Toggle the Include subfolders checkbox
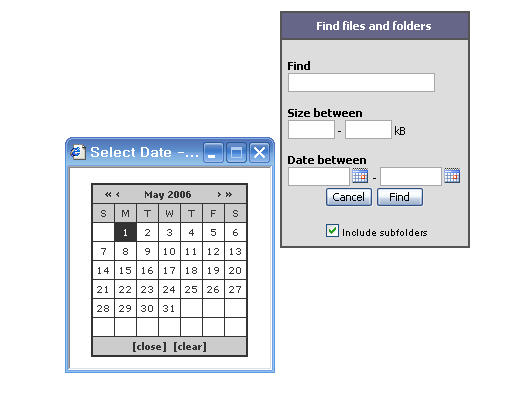 click(332, 231)
